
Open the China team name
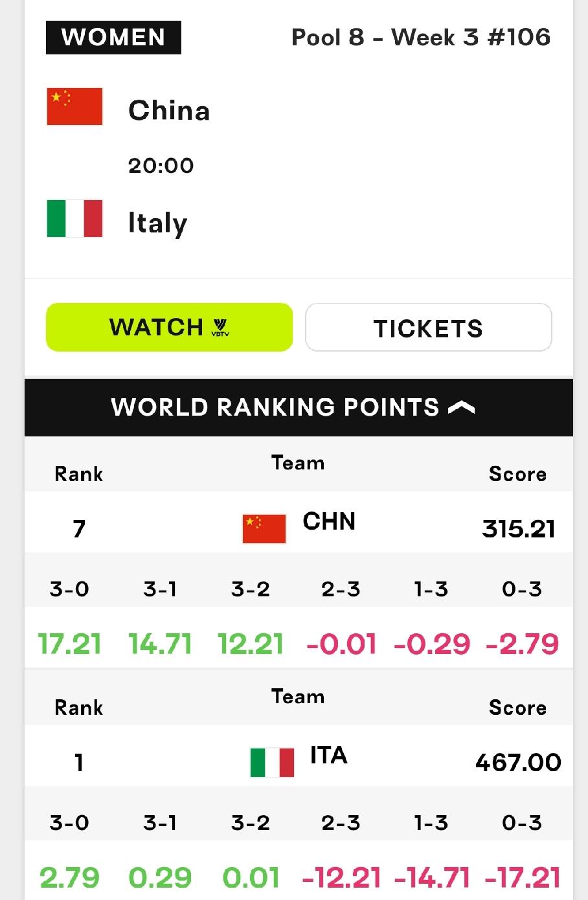pos(169,111)
